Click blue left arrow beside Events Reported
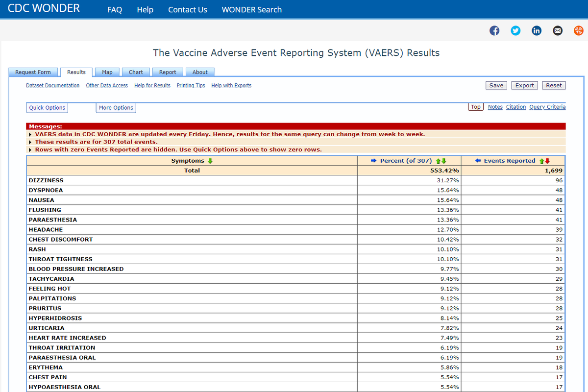Image resolution: width=588 pixels, height=392 pixels. [x=478, y=161]
